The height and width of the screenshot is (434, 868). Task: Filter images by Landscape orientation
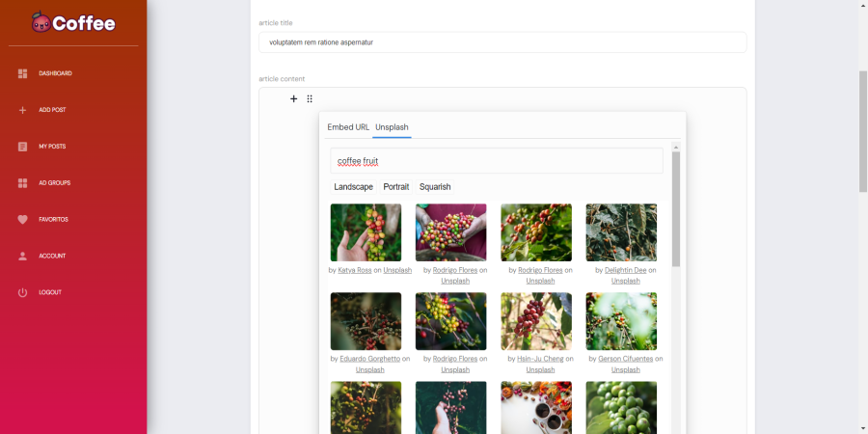point(353,187)
